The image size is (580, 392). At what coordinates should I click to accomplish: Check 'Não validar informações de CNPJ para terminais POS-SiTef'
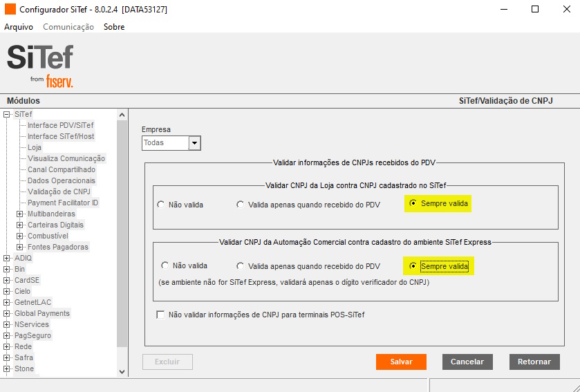[160, 315]
